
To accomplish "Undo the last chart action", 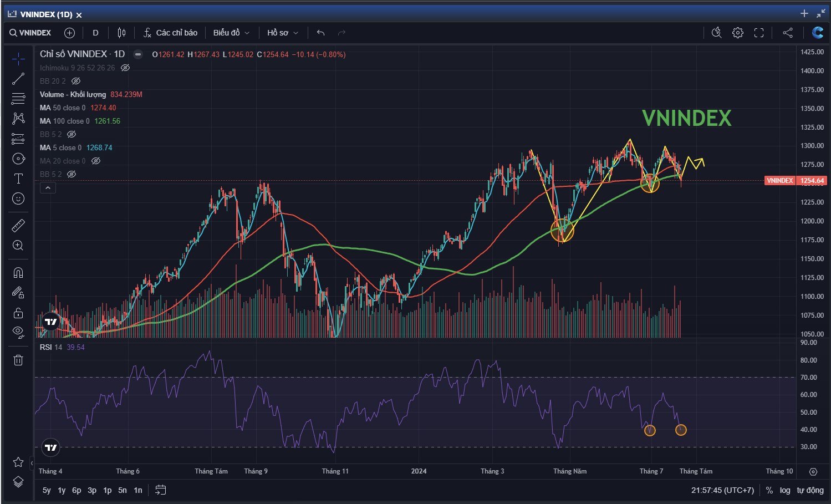I will 320,33.
